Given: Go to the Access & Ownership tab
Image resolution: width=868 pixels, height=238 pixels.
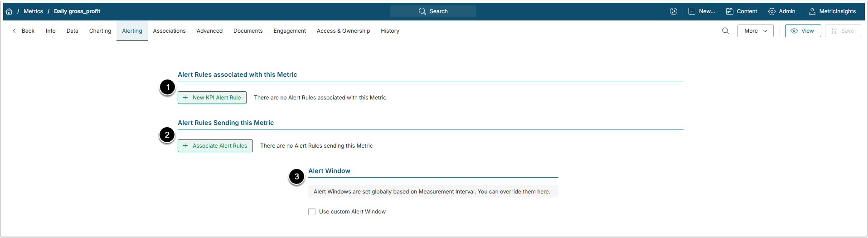Looking at the screenshot, I should (x=343, y=31).
